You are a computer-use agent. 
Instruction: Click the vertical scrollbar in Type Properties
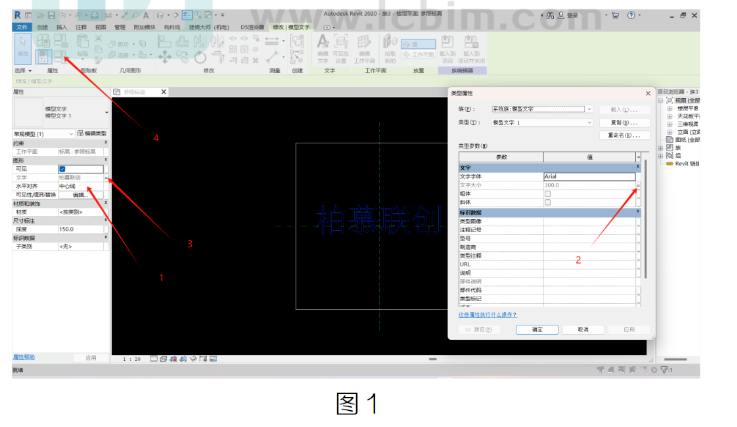[645, 219]
